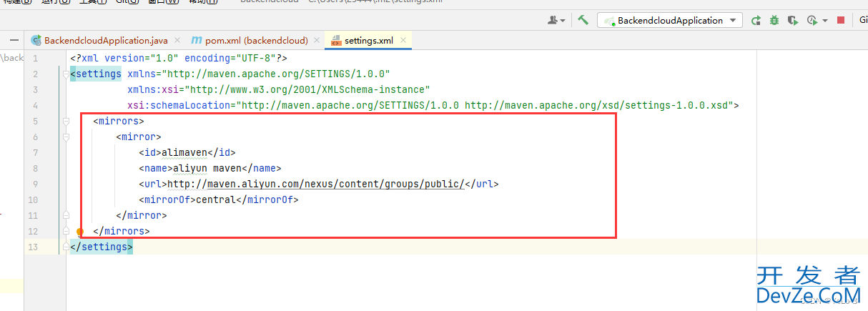Close the pom.xml (backendcloud) tab
This screenshot has height=311, width=868.
[317, 41]
